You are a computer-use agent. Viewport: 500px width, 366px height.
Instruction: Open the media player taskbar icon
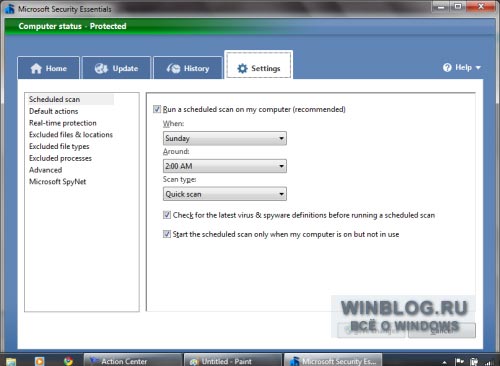coord(39,361)
